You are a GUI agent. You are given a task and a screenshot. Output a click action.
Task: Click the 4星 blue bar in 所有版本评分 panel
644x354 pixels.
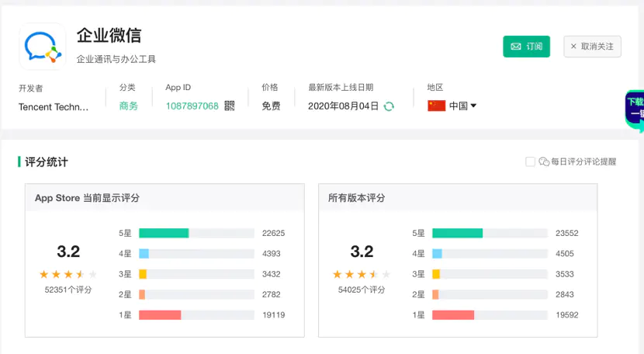click(x=437, y=254)
